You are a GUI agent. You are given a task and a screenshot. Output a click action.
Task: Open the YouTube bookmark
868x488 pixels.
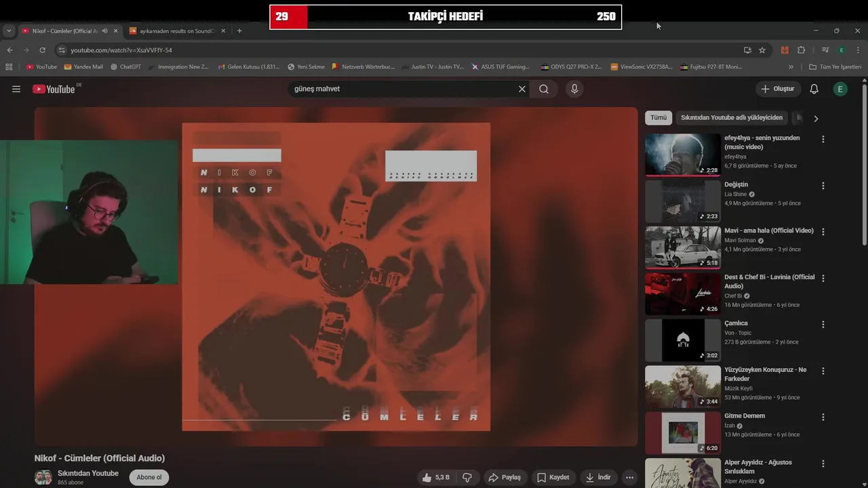41,67
